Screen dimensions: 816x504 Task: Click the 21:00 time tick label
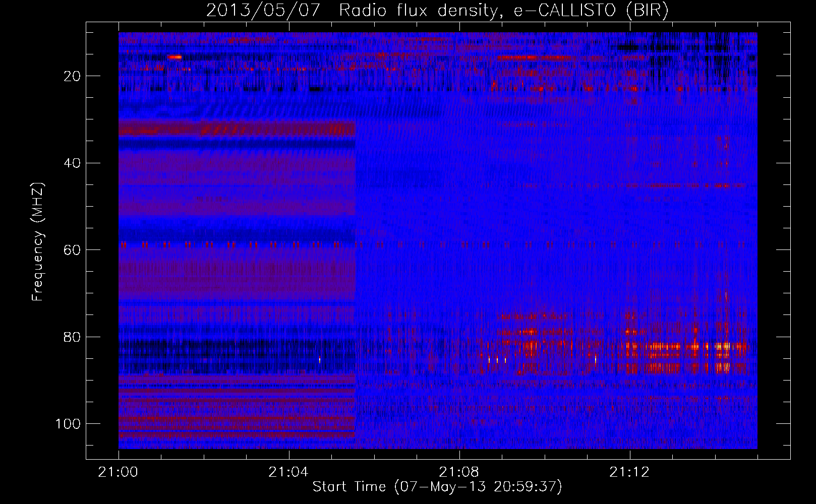[119, 472]
